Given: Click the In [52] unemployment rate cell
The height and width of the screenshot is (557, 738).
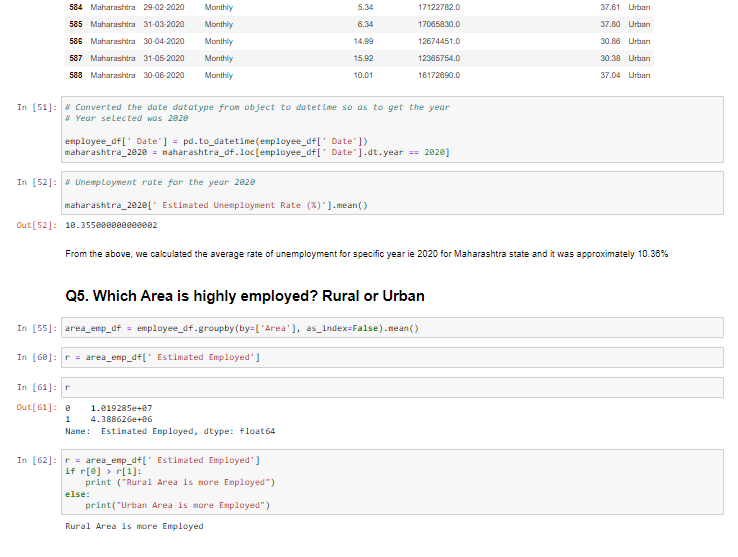Looking at the screenshot, I should click(392, 193).
